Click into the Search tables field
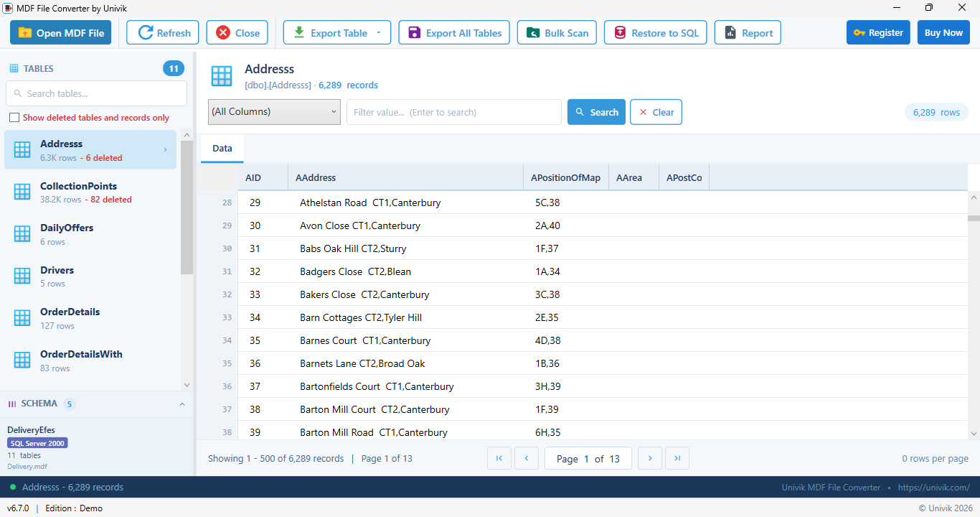This screenshot has width=980, height=517. pos(96,93)
